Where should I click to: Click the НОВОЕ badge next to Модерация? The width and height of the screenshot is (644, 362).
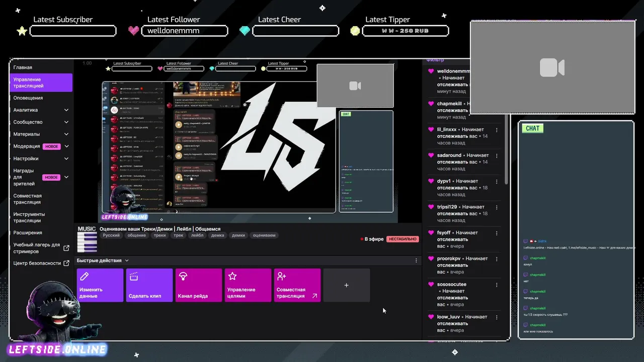tap(52, 146)
